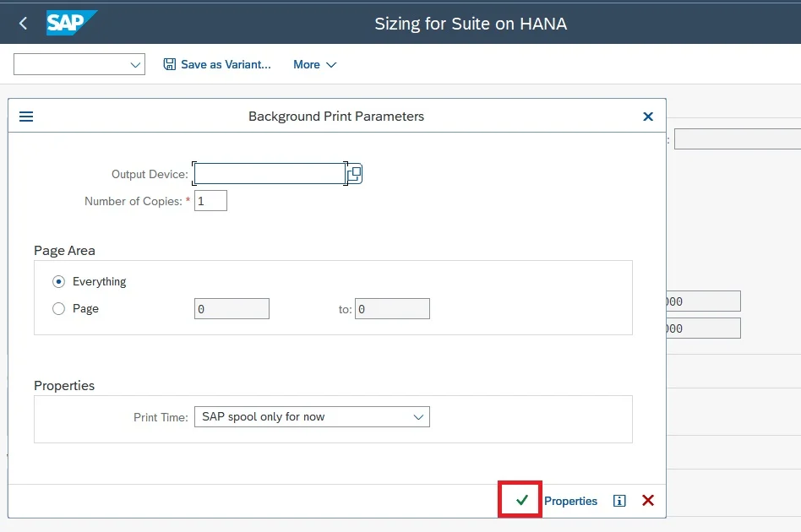801x532 pixels.
Task: Click the Sizing for Suite on HANA title
Action: pyautogui.click(x=471, y=24)
